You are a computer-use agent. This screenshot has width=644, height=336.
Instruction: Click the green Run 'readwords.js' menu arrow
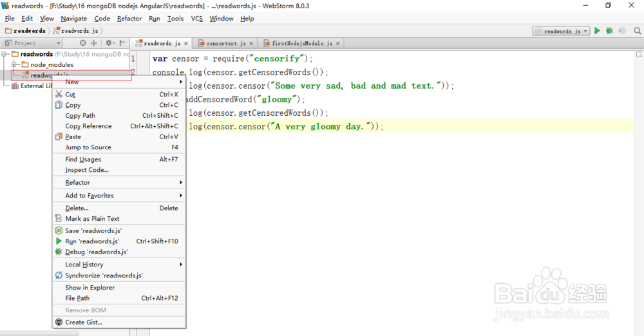[59, 241]
